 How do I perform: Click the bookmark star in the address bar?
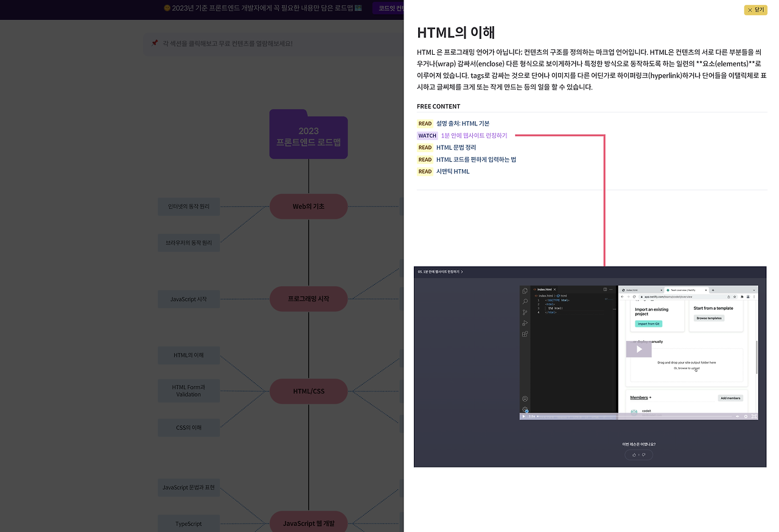pyautogui.click(x=735, y=296)
